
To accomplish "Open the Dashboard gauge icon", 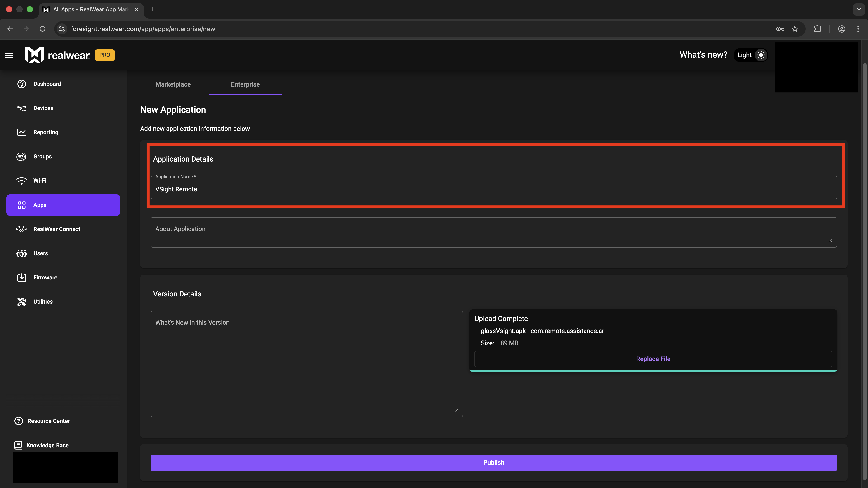I will tap(21, 84).
